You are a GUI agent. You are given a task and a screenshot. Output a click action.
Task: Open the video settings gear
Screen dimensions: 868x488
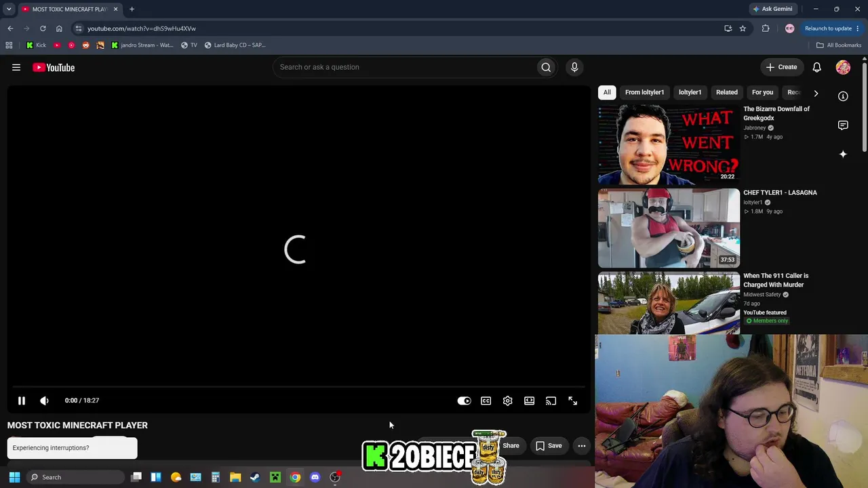(508, 401)
